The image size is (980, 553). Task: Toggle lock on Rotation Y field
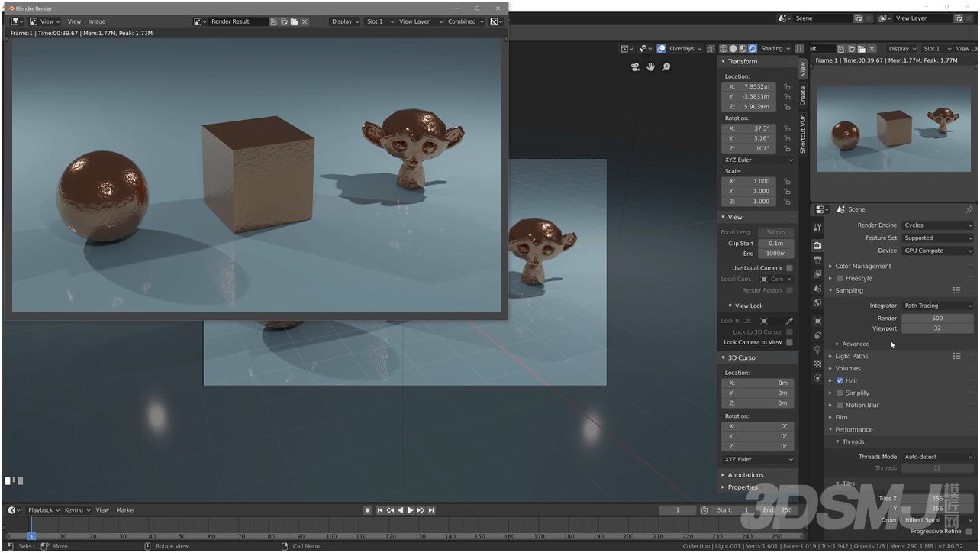(787, 138)
